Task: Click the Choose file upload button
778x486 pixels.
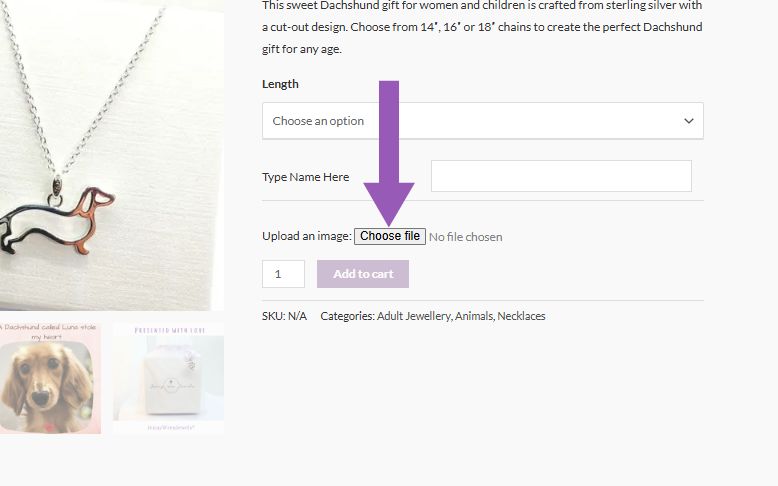Action: tap(389, 236)
